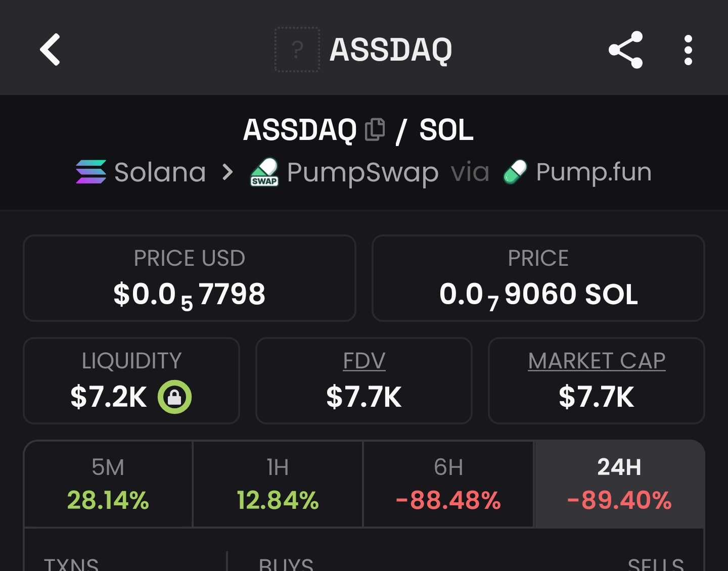Open the three-dot overflow menu

[x=688, y=50]
